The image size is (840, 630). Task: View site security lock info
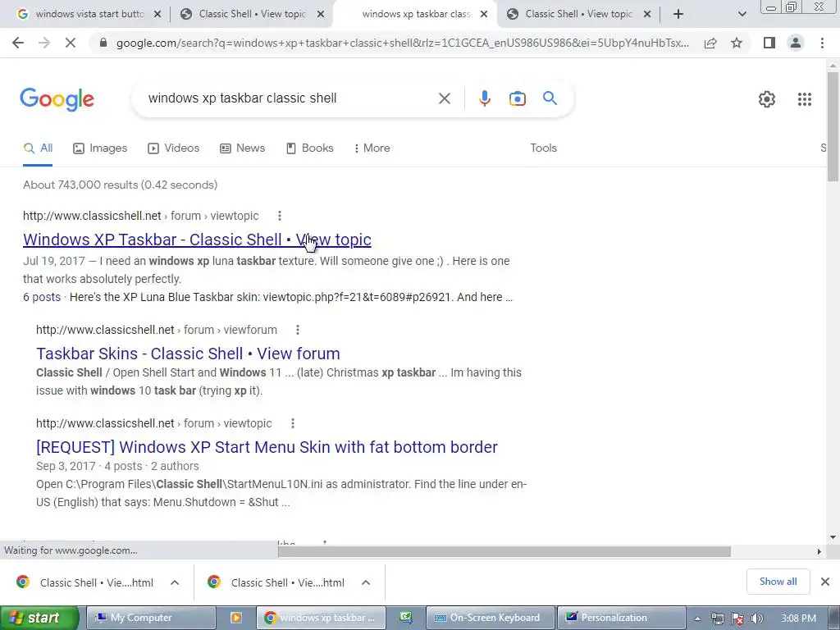pos(103,43)
